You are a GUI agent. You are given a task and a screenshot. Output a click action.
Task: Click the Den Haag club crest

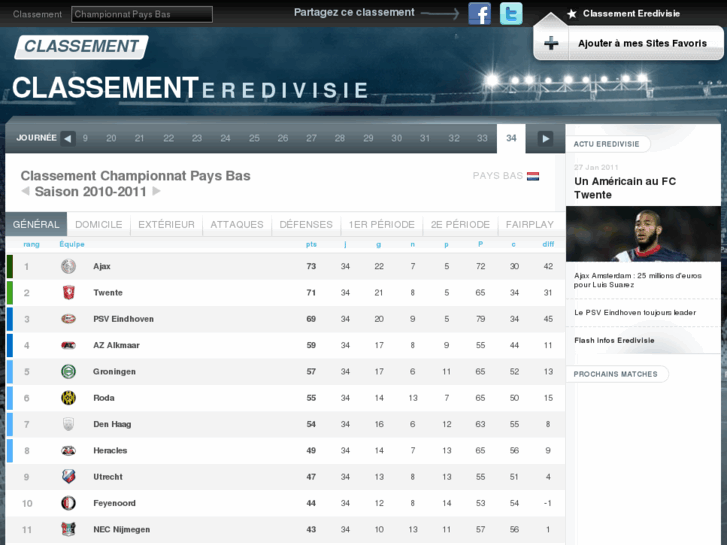(68, 424)
